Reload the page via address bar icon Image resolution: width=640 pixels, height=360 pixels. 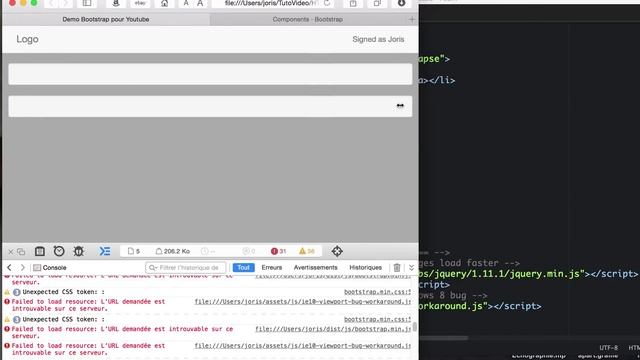[x=327, y=3]
